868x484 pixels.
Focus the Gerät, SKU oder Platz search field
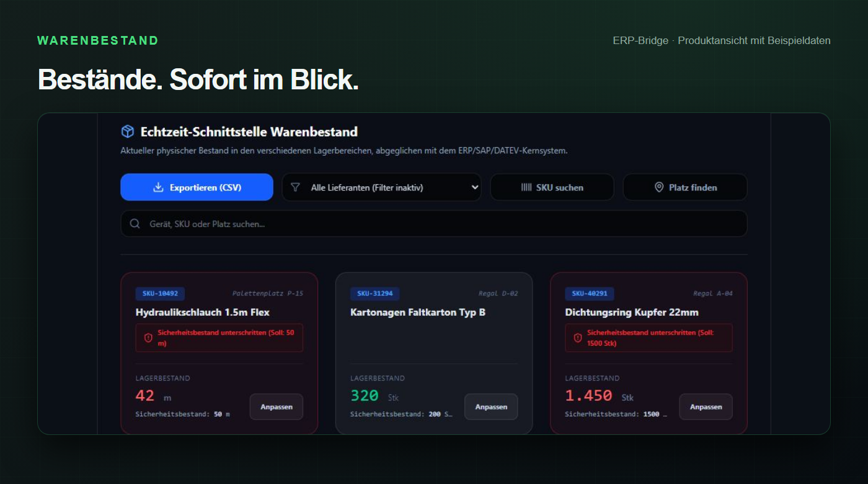[434, 224]
